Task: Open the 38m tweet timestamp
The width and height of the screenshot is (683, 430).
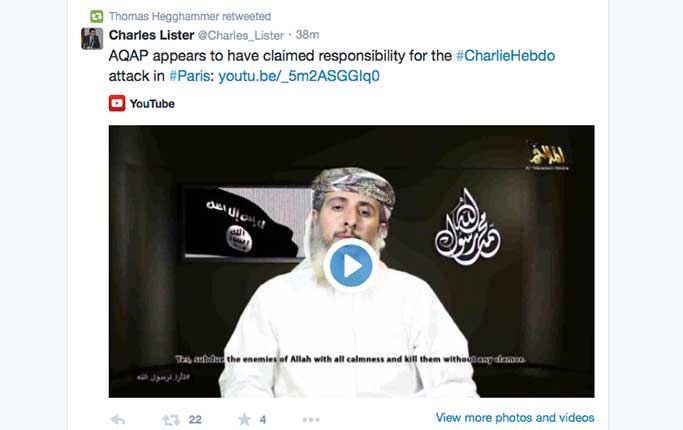Action: pyautogui.click(x=307, y=34)
